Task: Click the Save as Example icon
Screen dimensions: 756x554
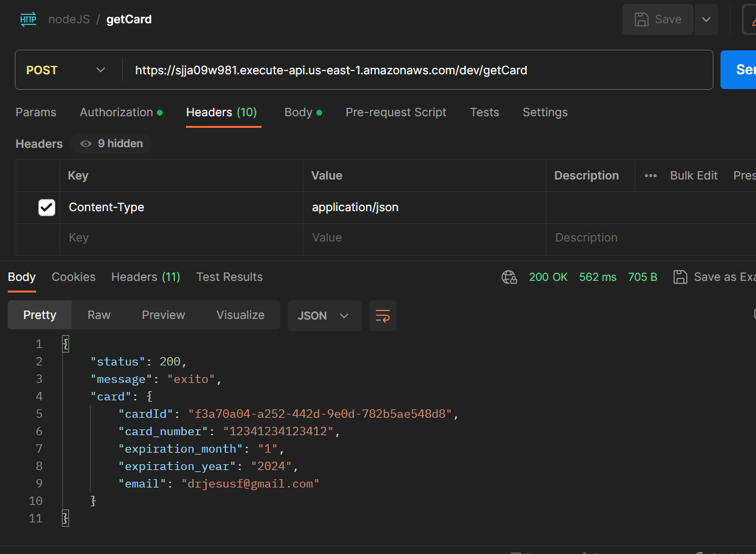Action: pos(680,277)
